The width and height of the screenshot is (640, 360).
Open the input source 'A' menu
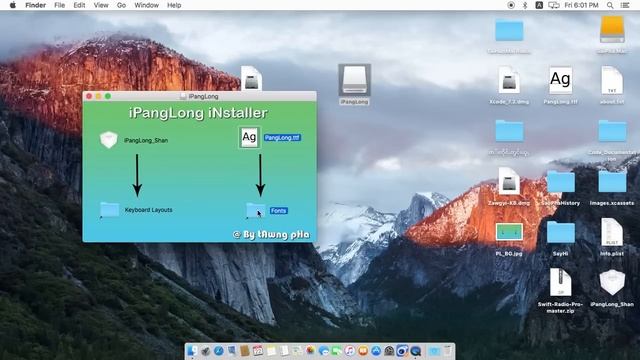(539, 5)
